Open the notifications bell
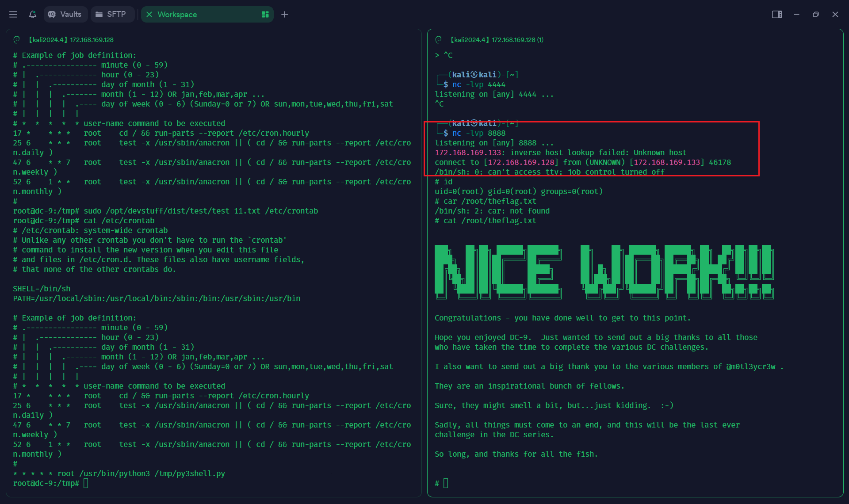 click(x=33, y=15)
